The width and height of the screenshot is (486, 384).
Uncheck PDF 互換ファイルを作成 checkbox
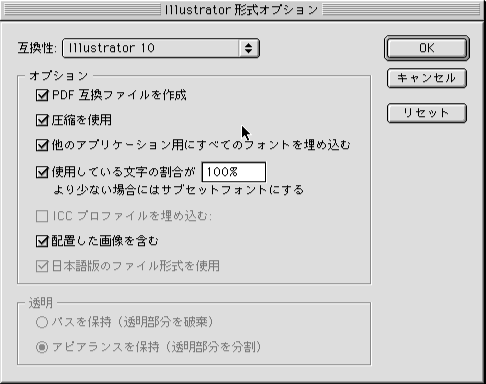tap(42, 95)
